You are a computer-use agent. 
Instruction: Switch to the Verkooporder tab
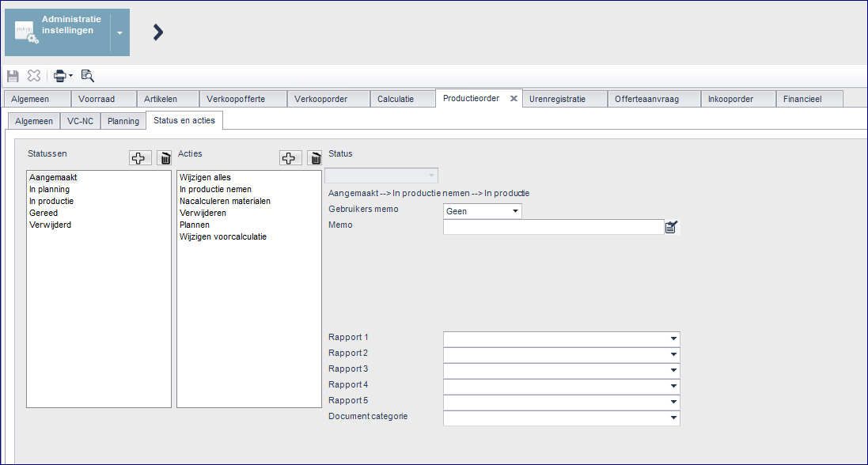pos(320,99)
